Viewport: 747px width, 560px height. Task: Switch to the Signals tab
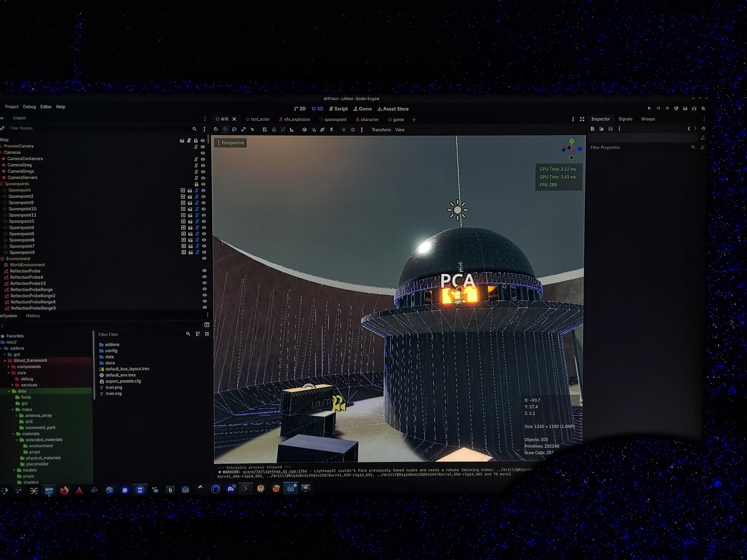click(625, 119)
